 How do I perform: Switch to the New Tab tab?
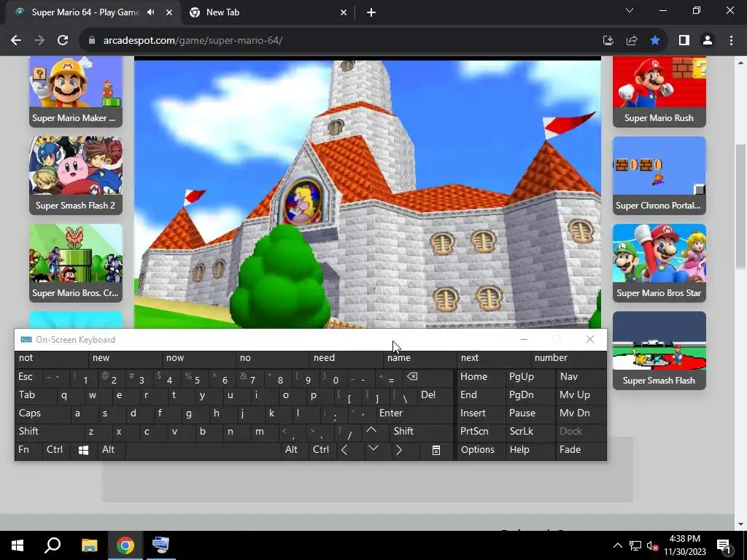(x=268, y=12)
